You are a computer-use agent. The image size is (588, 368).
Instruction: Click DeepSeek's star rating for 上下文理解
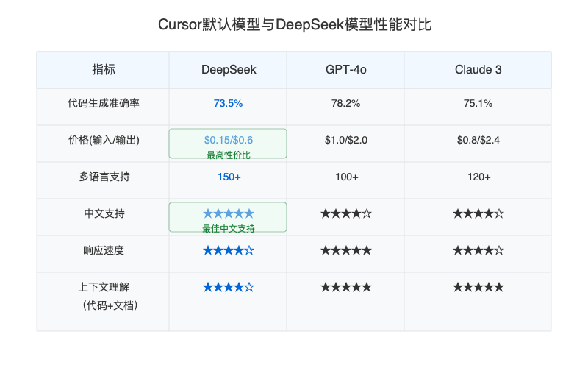(x=229, y=287)
